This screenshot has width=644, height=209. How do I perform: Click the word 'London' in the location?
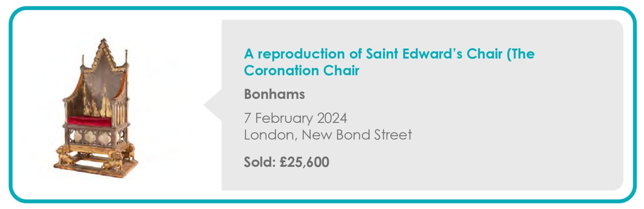tap(269, 135)
